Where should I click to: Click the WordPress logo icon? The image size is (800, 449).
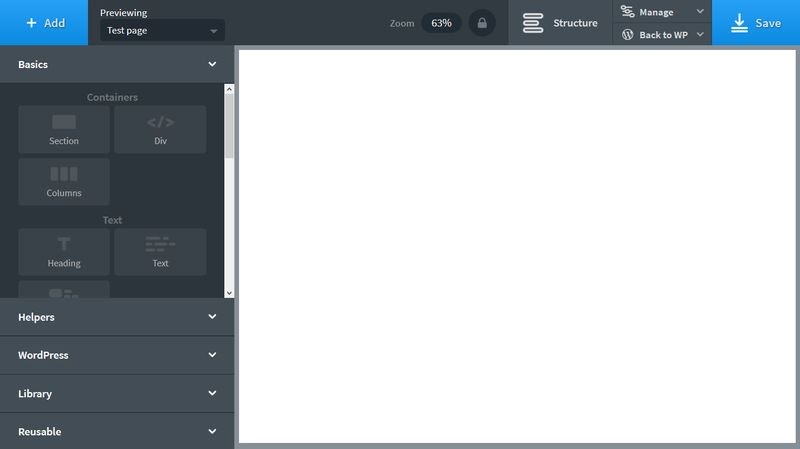[628, 34]
